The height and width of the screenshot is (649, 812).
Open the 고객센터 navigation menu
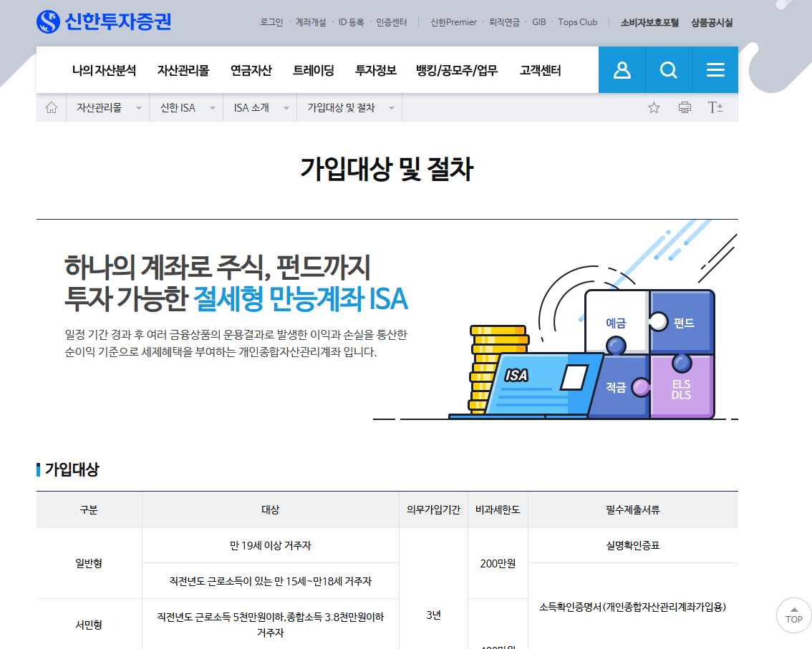[539, 69]
